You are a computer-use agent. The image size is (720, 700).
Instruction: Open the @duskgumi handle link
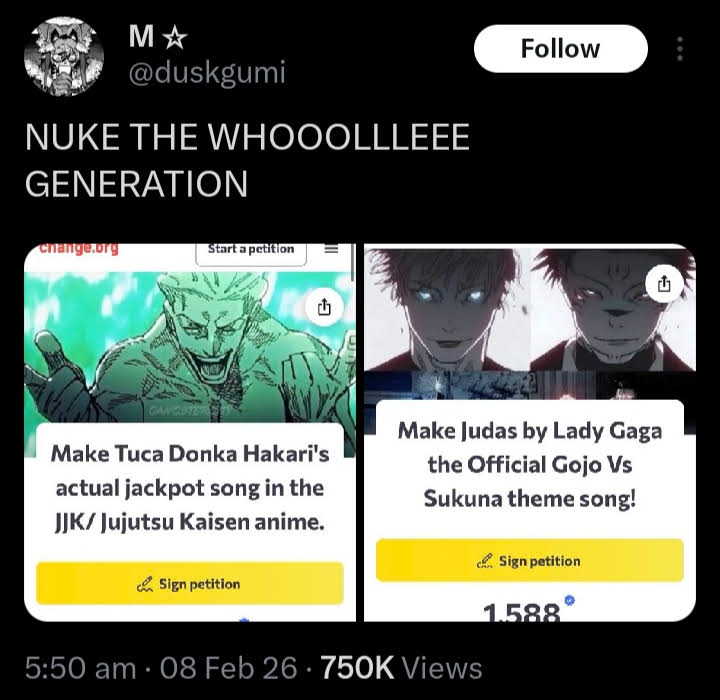click(x=207, y=73)
